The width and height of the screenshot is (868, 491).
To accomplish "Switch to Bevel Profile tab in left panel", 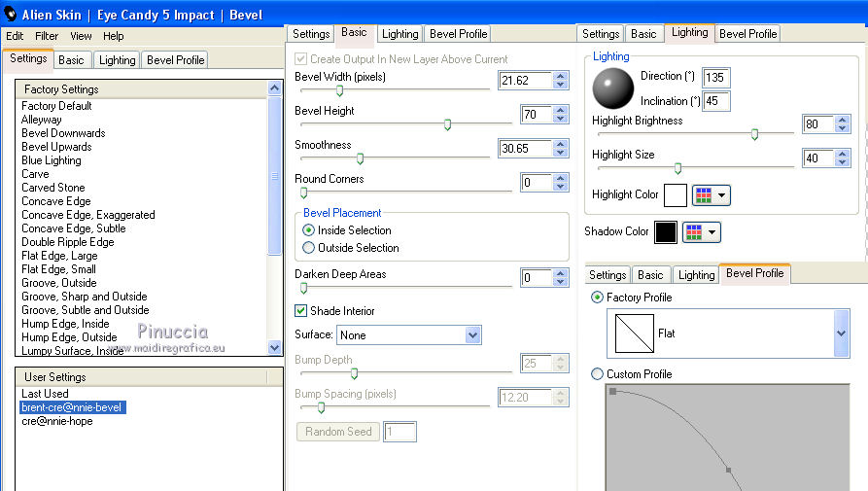I will coord(176,59).
